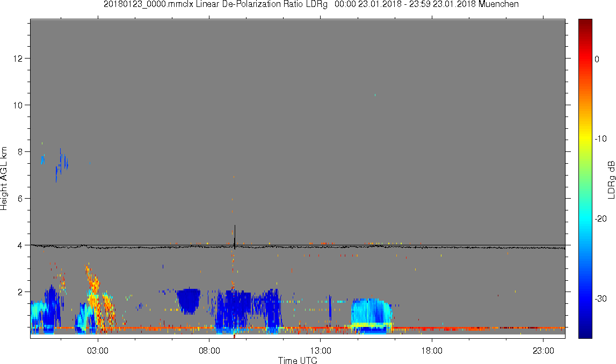
Task: Click the colorbar value -10
Action: pos(600,139)
